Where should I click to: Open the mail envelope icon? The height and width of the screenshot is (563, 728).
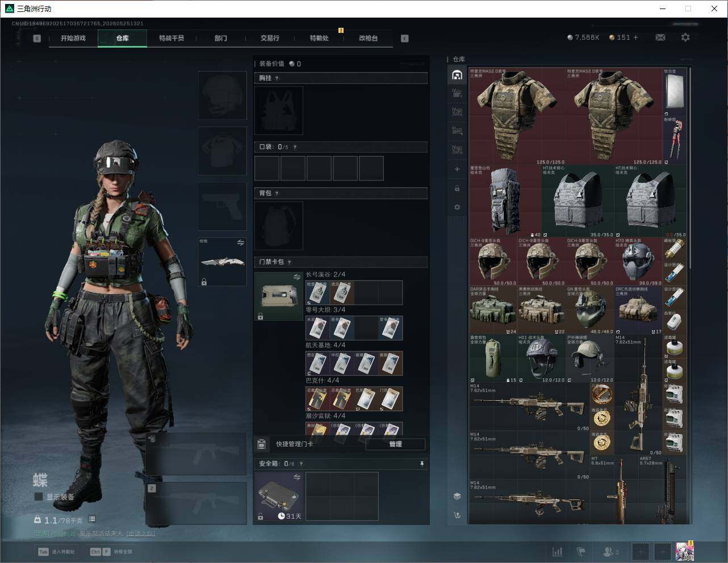(660, 37)
